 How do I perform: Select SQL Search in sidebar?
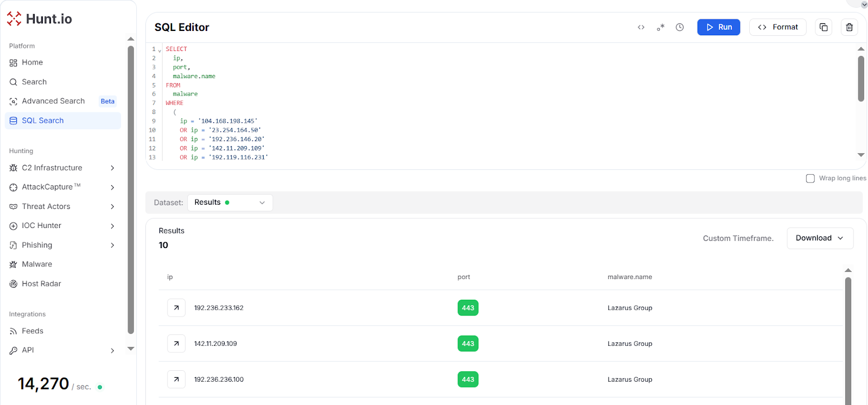pos(62,121)
